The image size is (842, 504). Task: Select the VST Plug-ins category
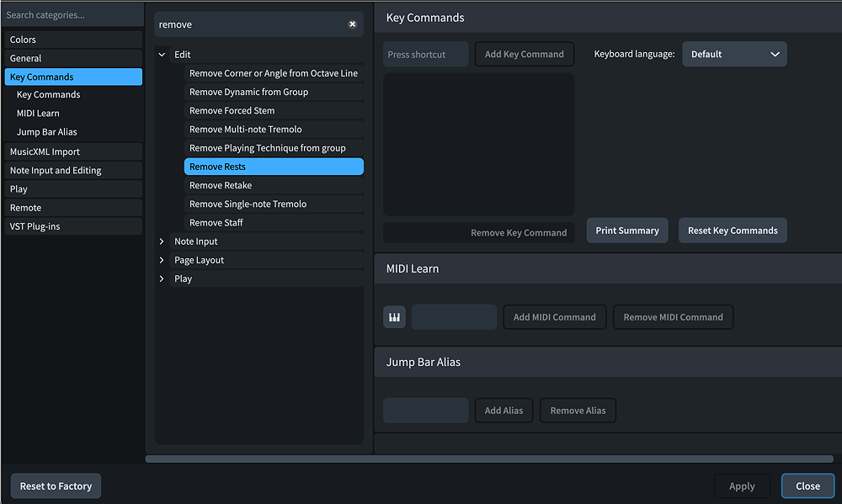72,225
